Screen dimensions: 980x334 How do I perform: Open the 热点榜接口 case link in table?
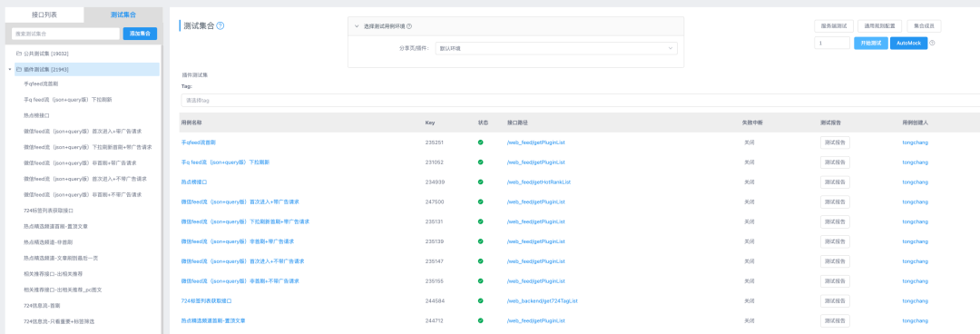click(x=194, y=182)
